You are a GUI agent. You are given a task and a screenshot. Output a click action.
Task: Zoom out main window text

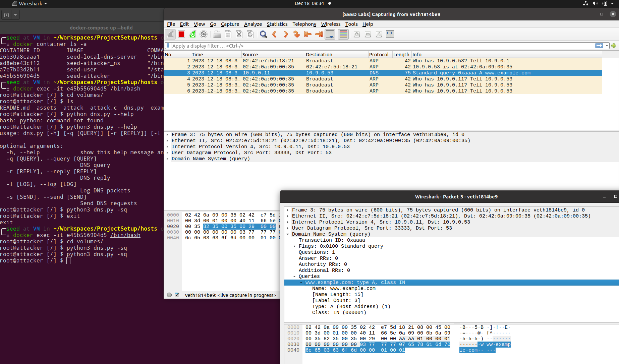(368, 34)
